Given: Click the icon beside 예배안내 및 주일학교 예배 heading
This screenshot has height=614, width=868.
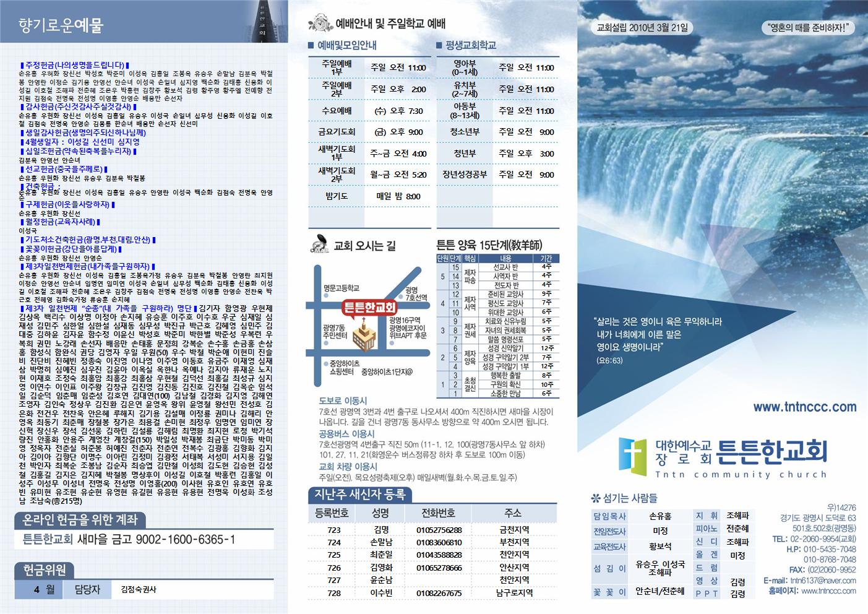Looking at the screenshot, I should (320, 24).
